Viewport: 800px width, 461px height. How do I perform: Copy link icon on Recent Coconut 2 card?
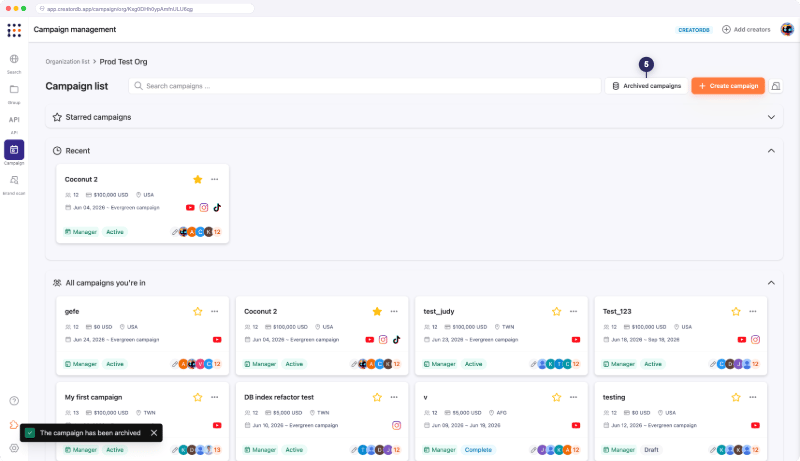(x=174, y=232)
